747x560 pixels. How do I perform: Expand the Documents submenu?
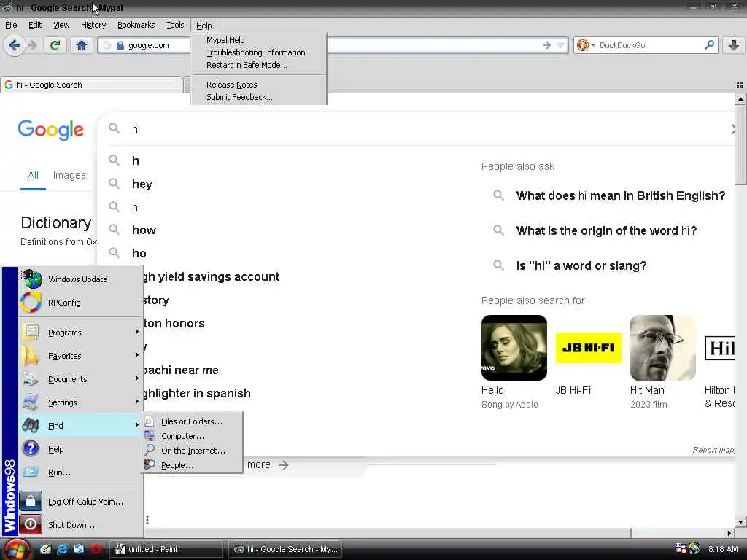pyautogui.click(x=80, y=379)
